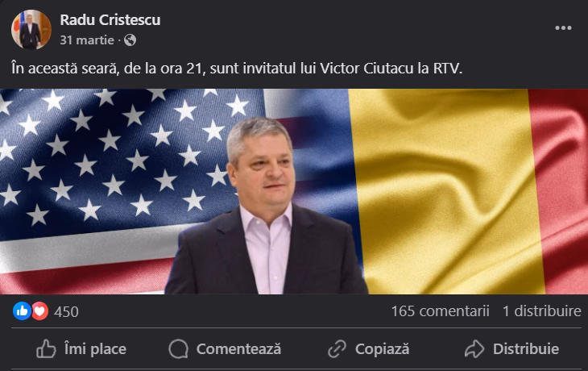Click the speech bubble comment icon
Image resolution: width=588 pixels, height=371 pixels.
pyautogui.click(x=178, y=349)
